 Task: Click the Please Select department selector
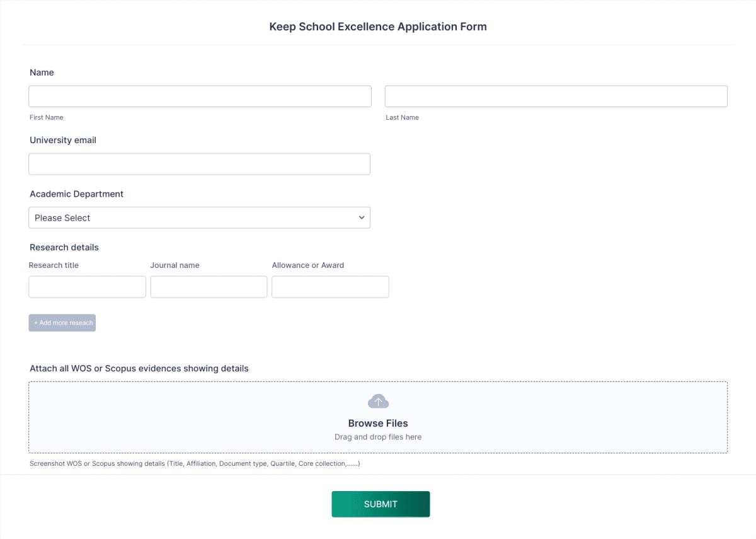point(200,217)
